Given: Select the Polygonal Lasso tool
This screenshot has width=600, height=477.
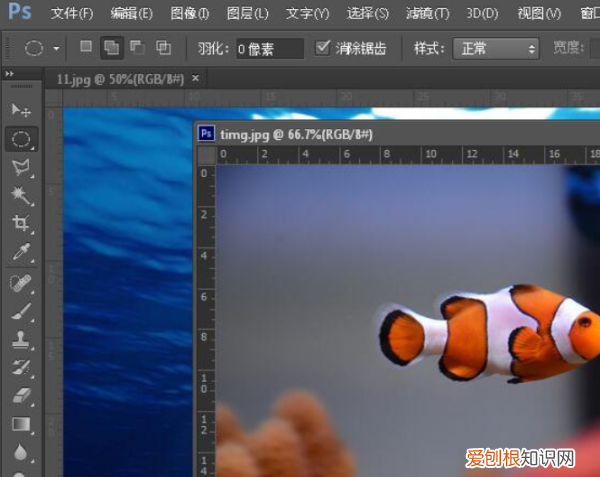Looking at the screenshot, I should click(21, 168).
